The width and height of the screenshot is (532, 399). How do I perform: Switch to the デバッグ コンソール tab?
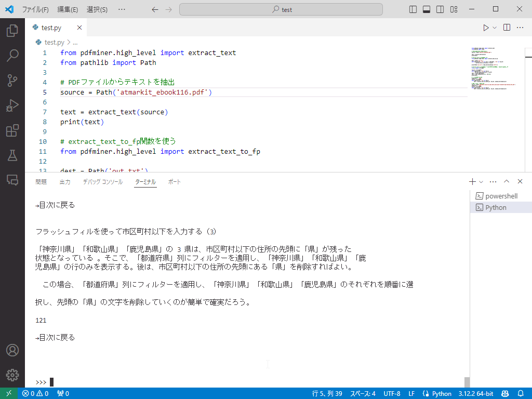click(x=102, y=182)
